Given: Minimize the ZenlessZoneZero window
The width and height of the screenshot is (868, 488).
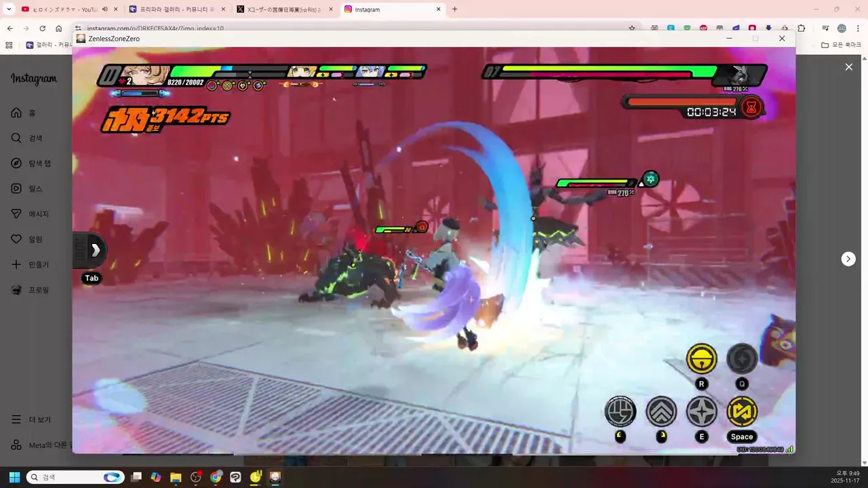Looking at the screenshot, I should tap(729, 39).
